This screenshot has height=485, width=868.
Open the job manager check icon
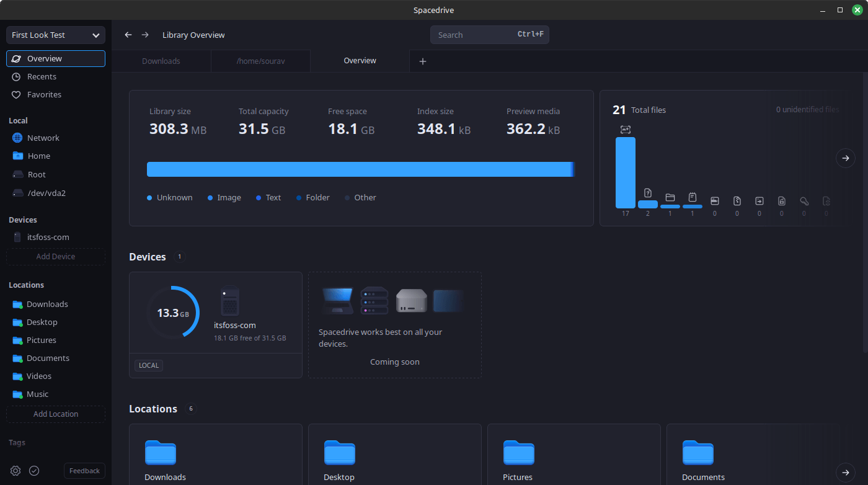pos(33,471)
